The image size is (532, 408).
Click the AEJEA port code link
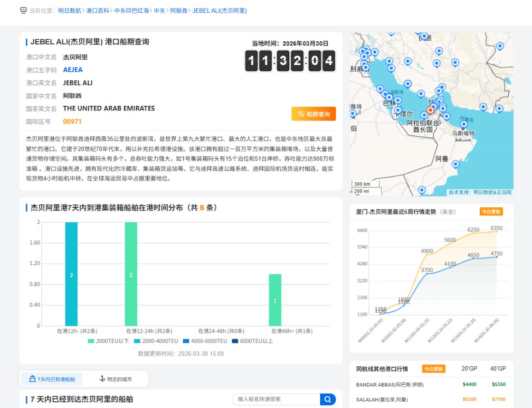[x=73, y=70]
